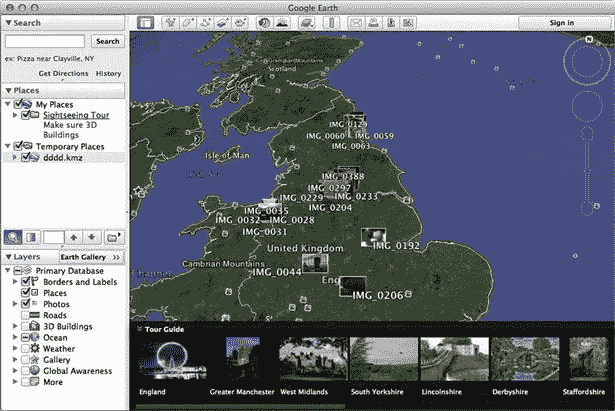The height and width of the screenshot is (411, 615).
Task: Click the split-view icon below the Places panel
Action: tap(31, 237)
